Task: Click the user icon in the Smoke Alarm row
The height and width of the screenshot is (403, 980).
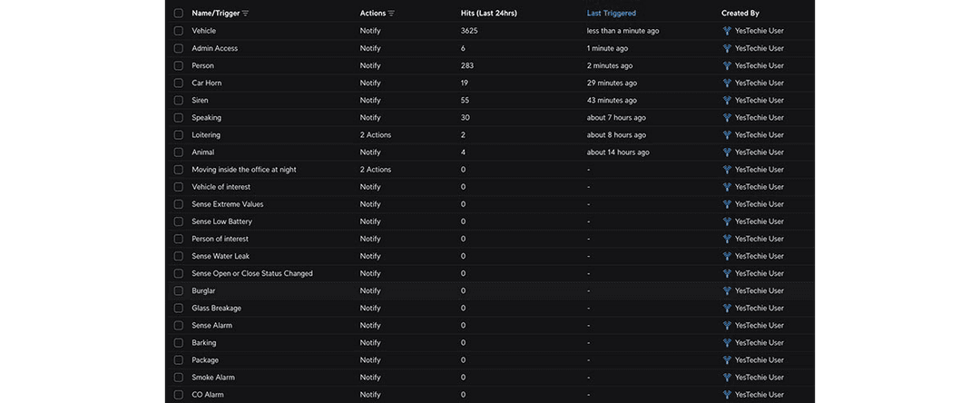Action: coord(727,378)
